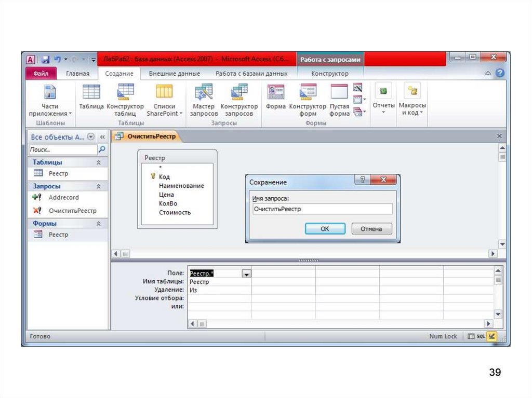
Task: Collapse the Запросы group
Action: [x=98, y=186]
